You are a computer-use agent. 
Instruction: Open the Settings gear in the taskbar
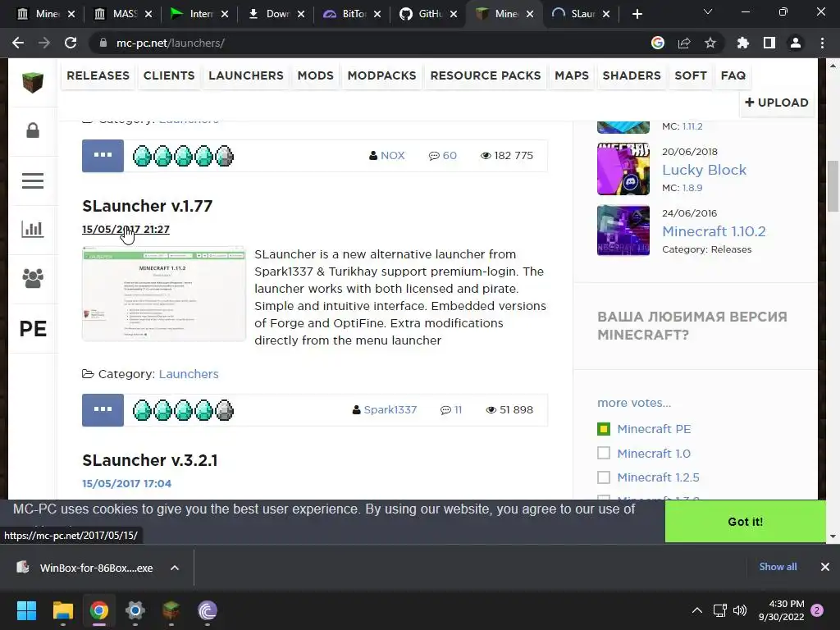(x=135, y=610)
